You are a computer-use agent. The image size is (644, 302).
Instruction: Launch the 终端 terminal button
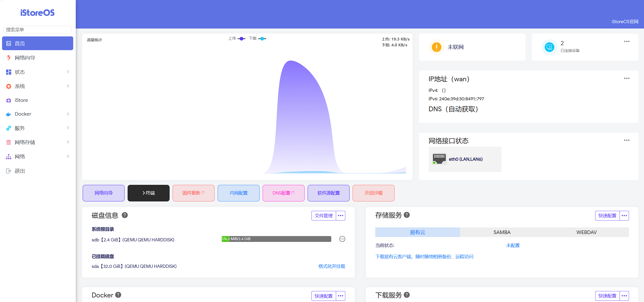[x=148, y=193]
